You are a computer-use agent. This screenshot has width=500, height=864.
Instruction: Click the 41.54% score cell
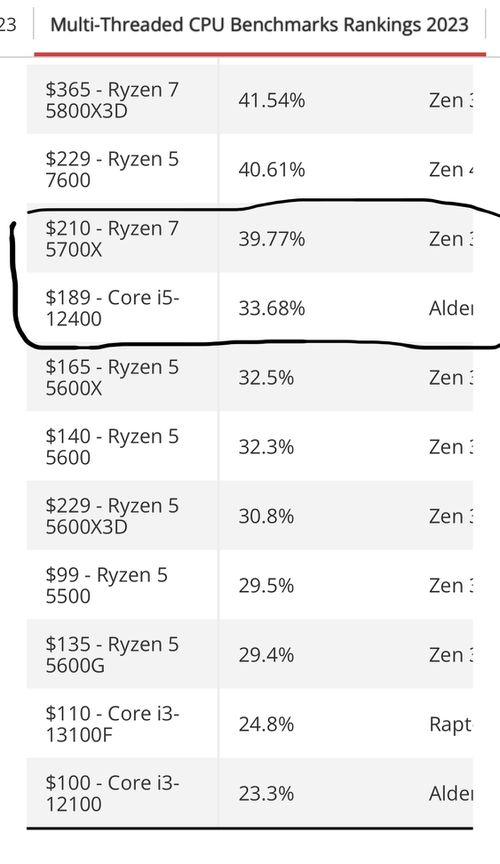coord(272,100)
